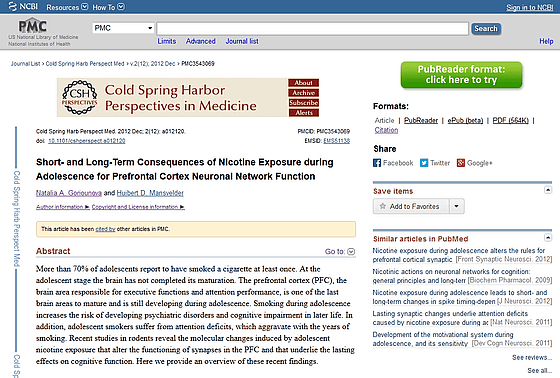Viewport: 560px width, 378px height.
Task: Collapse the Similar articles in PubMed panel
Action: 548,237
